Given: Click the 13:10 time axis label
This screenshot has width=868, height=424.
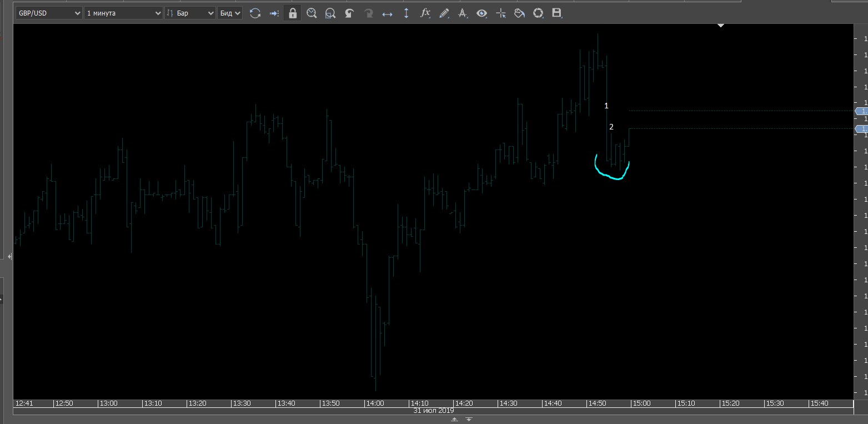Looking at the screenshot, I should (153, 403).
